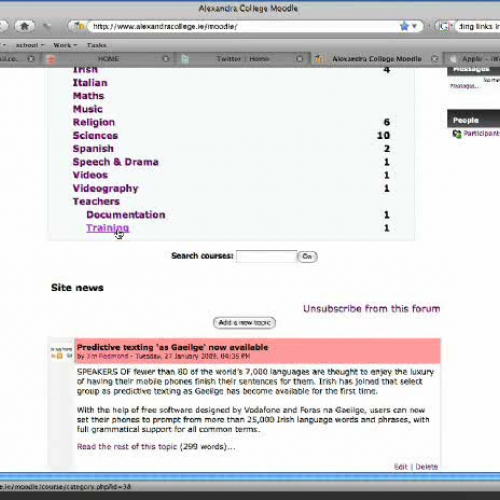The height and width of the screenshot is (500, 500).
Task: Open the Training subcategory link
Action: click(108, 228)
